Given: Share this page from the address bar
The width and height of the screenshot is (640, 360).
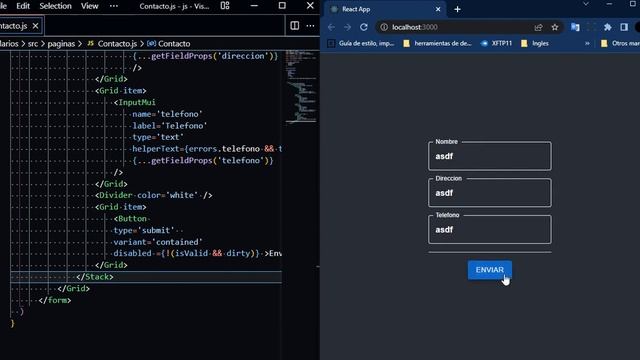Looking at the screenshot, I should point(538,27).
